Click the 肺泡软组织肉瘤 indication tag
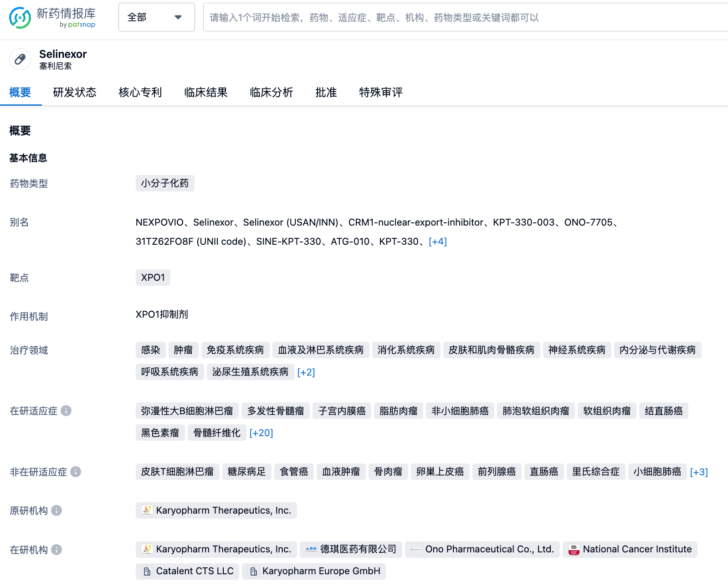This screenshot has width=728, height=587. click(536, 411)
